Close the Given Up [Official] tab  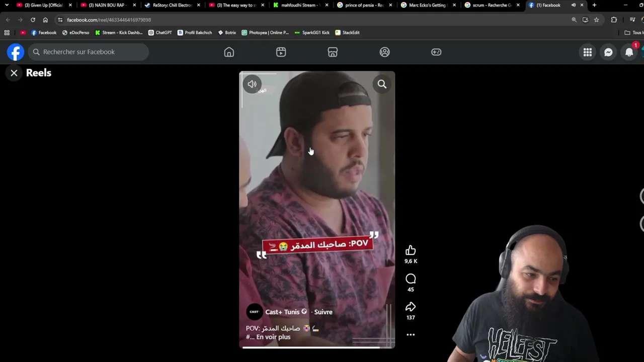coord(70,5)
